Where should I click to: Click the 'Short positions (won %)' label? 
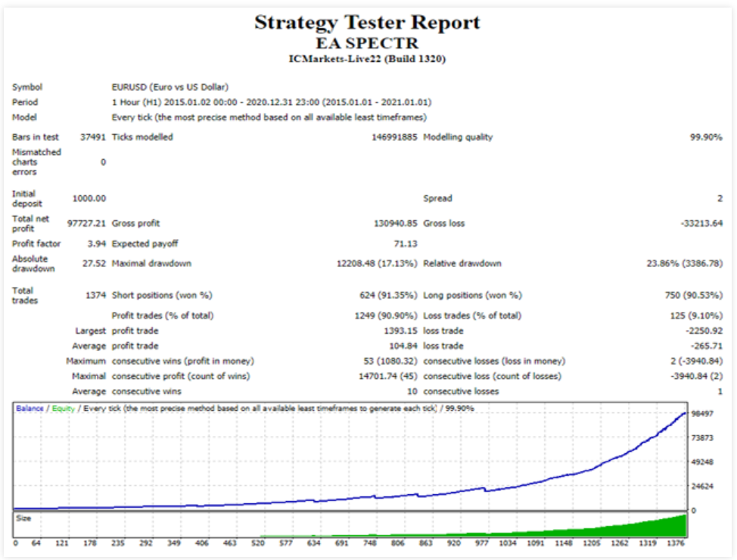tap(162, 295)
